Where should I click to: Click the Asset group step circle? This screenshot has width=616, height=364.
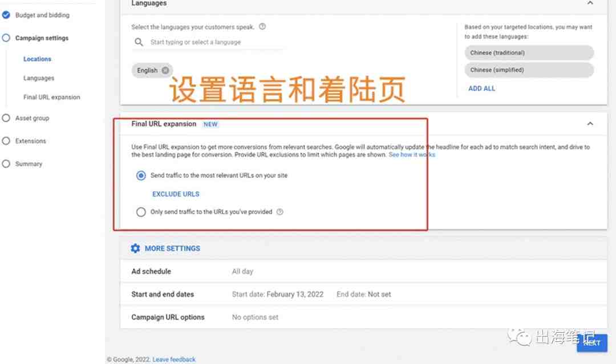pos(6,118)
